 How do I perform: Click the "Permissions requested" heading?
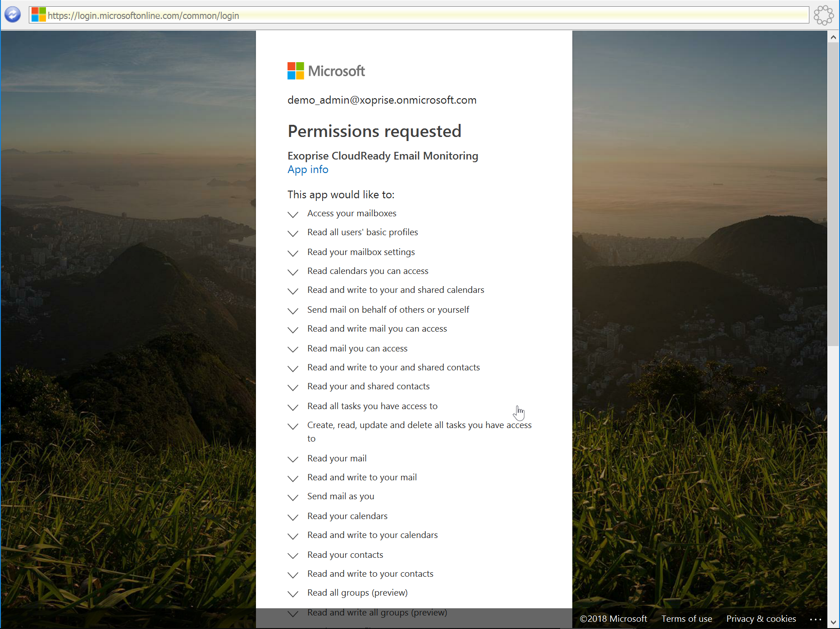(374, 131)
